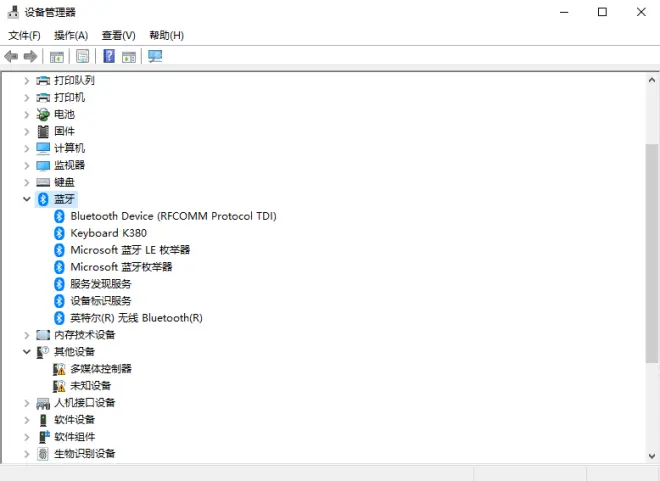
Task: Click the Bluetooth icon beside Keyboard K380
Action: 59,233
